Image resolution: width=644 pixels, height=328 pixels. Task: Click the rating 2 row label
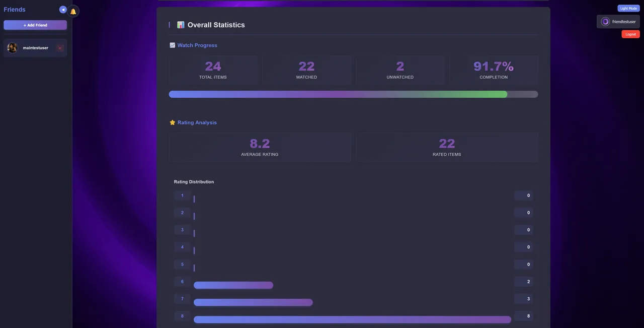coord(182,213)
